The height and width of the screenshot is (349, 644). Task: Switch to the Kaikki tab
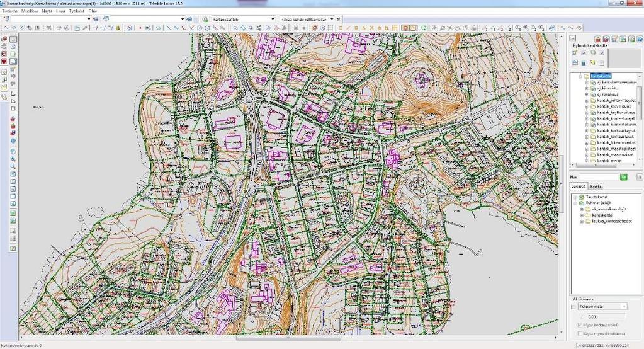click(596, 186)
